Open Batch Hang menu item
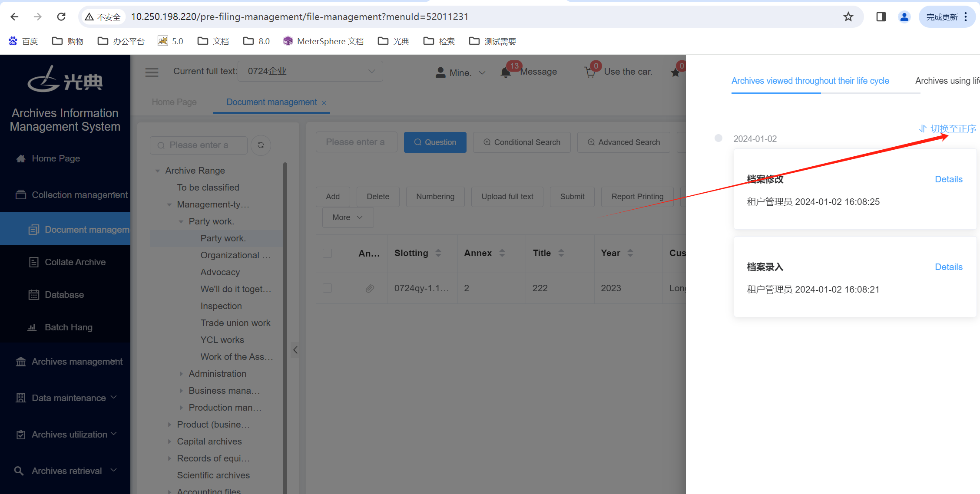The width and height of the screenshot is (980, 494). coord(65,327)
